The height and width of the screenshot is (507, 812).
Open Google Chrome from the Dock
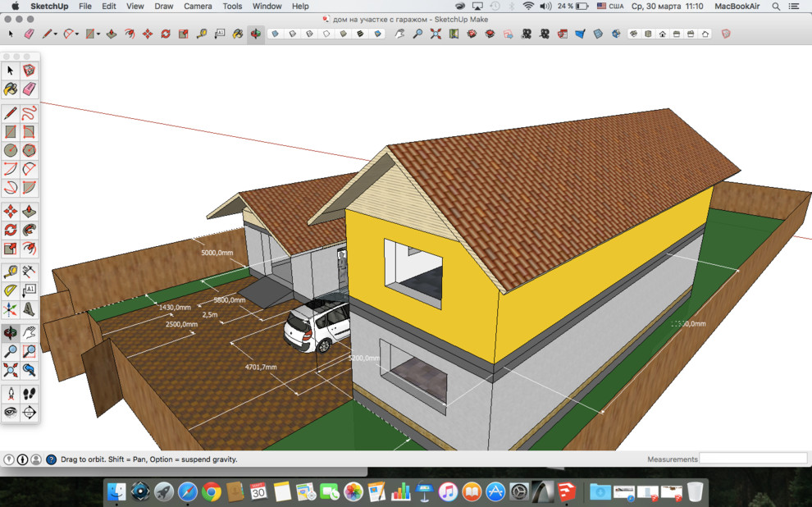click(x=212, y=492)
